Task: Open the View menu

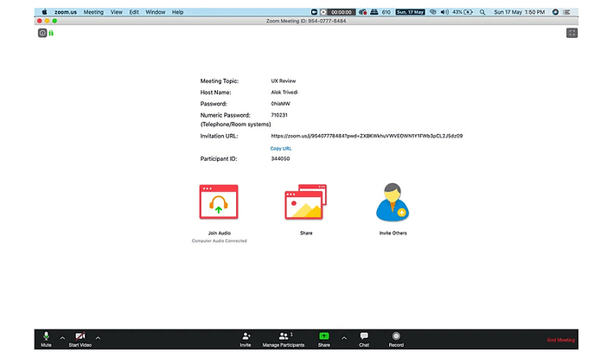Action: pos(117,12)
